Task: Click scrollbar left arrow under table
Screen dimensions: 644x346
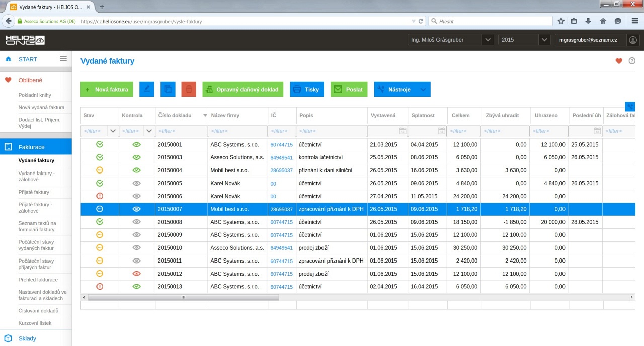Action: 84,297
